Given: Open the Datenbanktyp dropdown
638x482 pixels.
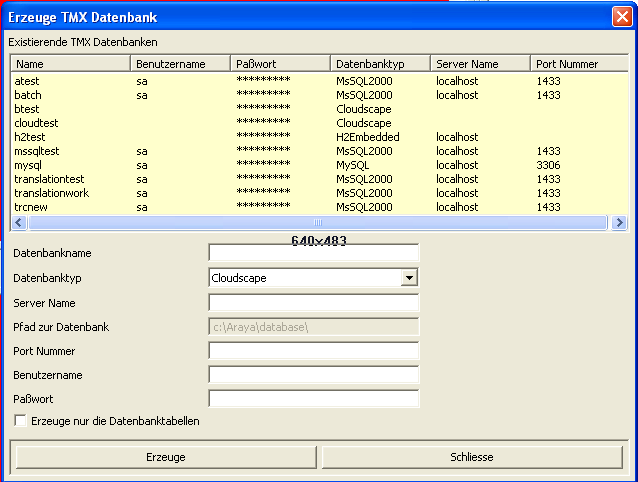Looking at the screenshot, I should (x=408, y=278).
